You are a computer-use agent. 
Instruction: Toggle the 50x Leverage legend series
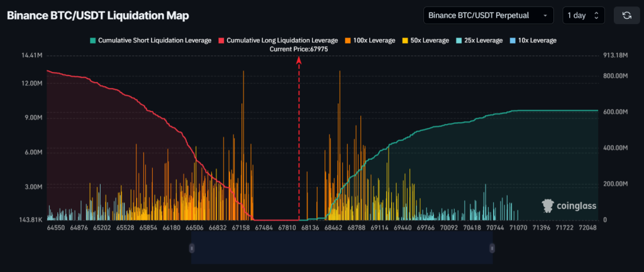426,40
